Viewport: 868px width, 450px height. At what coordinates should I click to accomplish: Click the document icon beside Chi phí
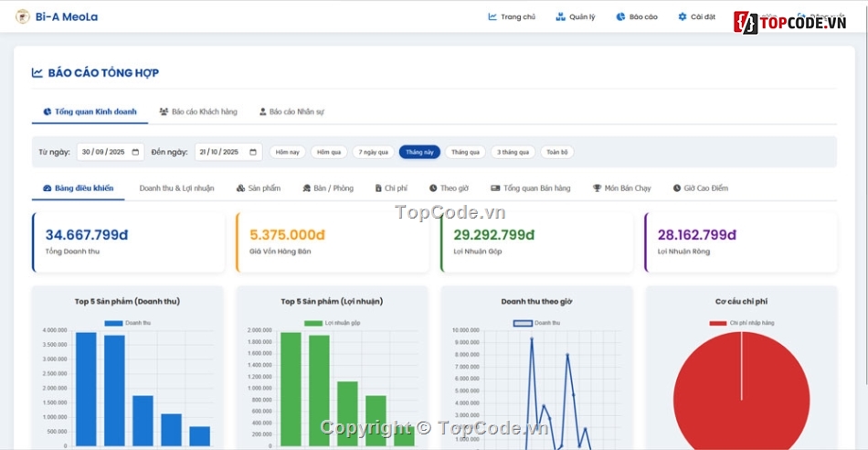coord(378,188)
